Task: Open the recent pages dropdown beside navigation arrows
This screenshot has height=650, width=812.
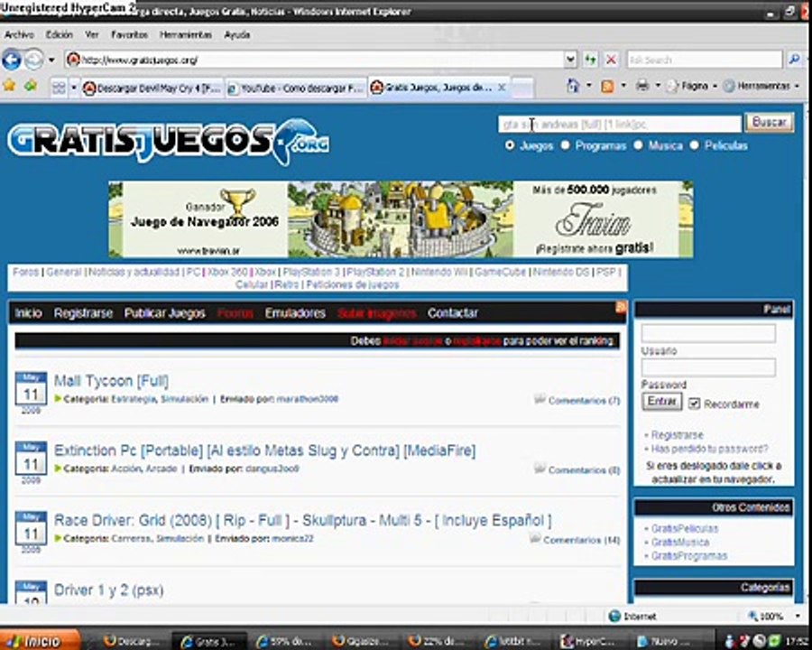Action: [x=51, y=60]
